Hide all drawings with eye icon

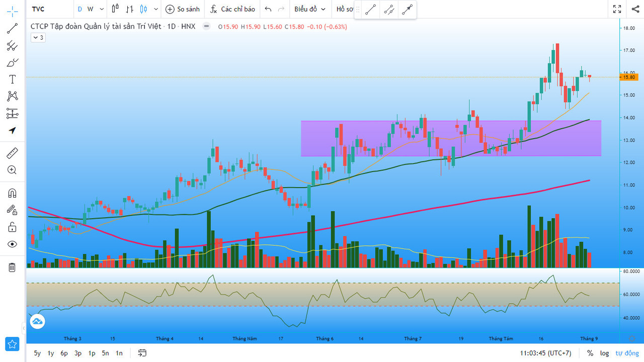12,244
